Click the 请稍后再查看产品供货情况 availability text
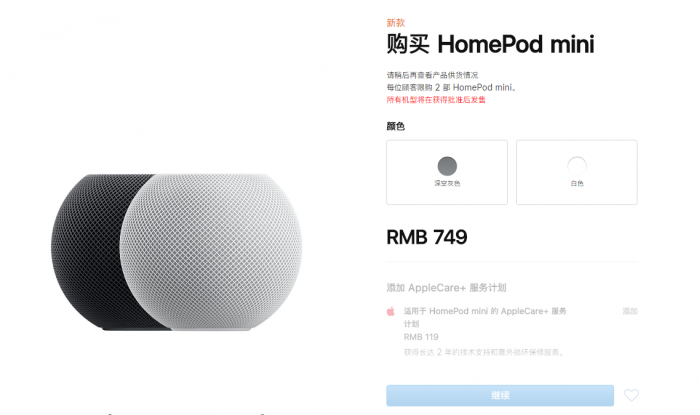The height and width of the screenshot is (415, 700). [432, 75]
